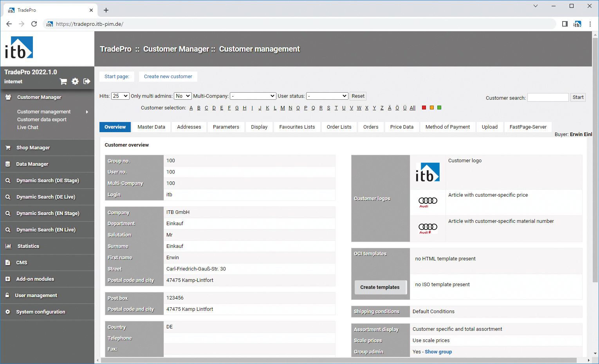Image resolution: width=599 pixels, height=364 pixels.
Task: Switch to the Orders tab
Action: pos(371,127)
